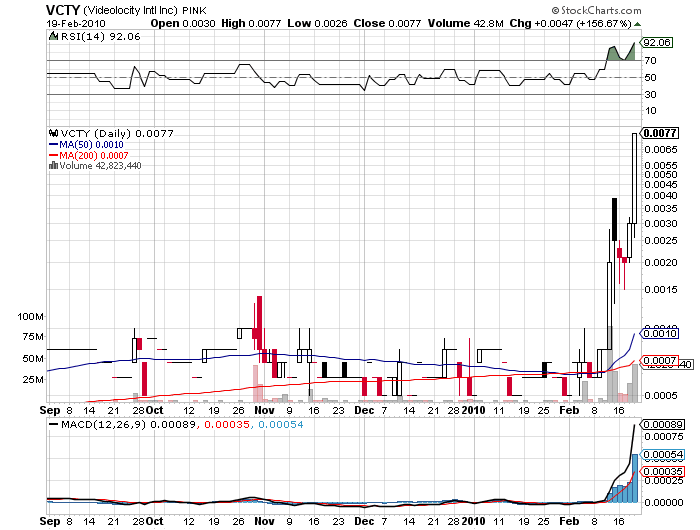
Task: Click the blue 0.00054 MACD axis tag
Action: tap(662, 455)
